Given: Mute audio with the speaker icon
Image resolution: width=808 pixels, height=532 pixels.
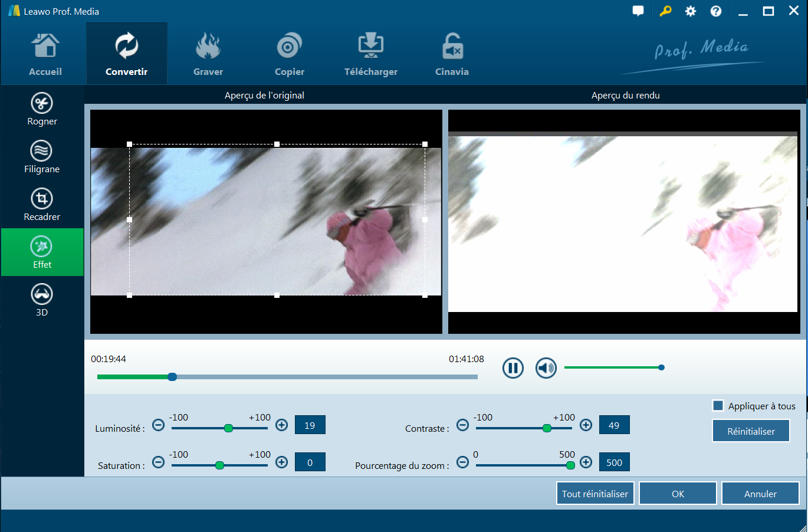Looking at the screenshot, I should pos(546,368).
